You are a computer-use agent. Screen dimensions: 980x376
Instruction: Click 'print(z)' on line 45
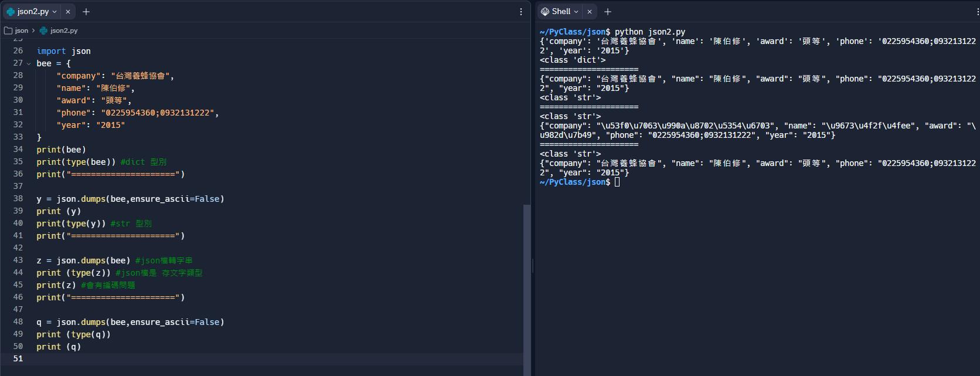pyautogui.click(x=56, y=285)
